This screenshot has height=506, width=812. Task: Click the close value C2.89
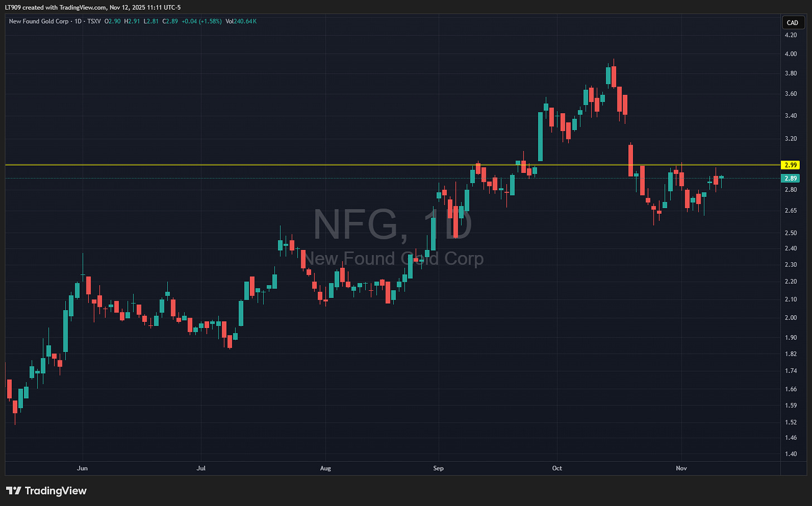tap(170, 21)
